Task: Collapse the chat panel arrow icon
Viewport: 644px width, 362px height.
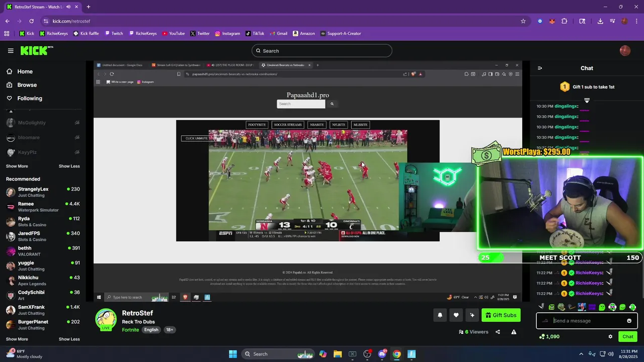Action: click(540, 68)
